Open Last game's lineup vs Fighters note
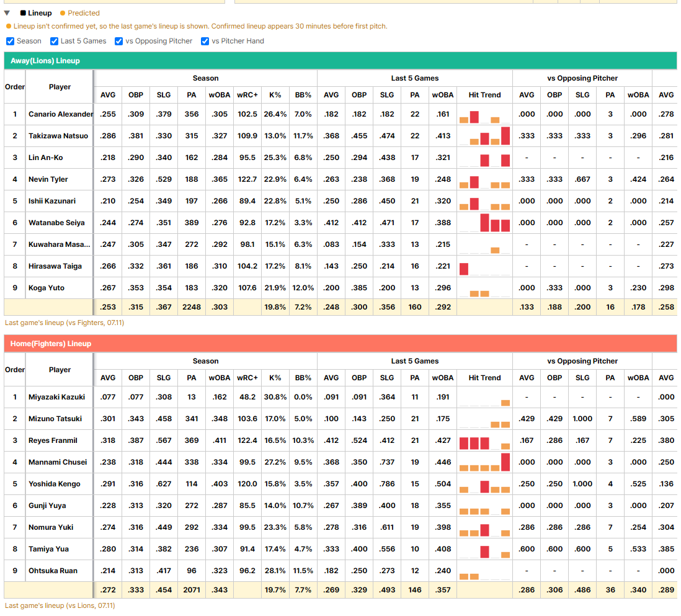 click(65, 323)
